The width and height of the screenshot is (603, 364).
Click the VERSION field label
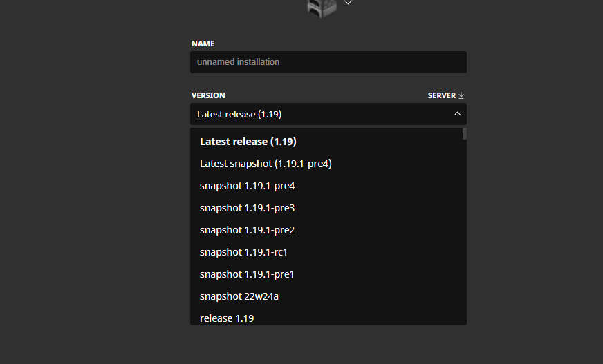coord(208,95)
